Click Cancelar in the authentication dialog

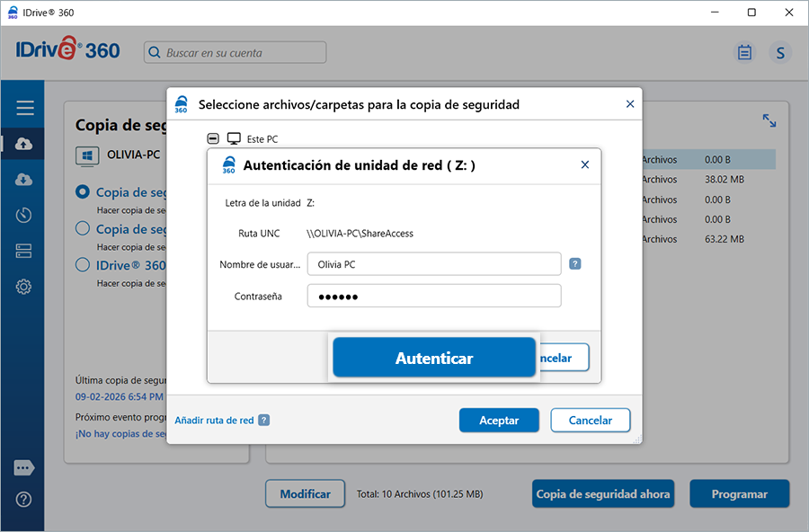pos(563,357)
